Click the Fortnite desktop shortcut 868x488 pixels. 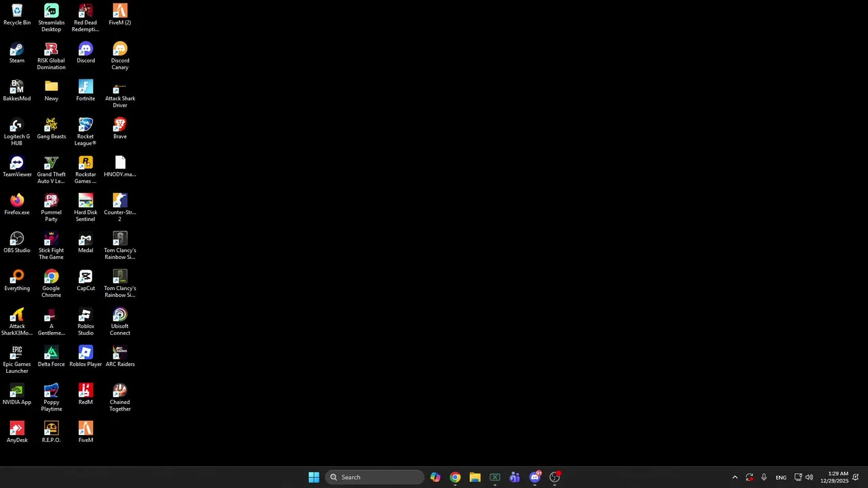85,91
